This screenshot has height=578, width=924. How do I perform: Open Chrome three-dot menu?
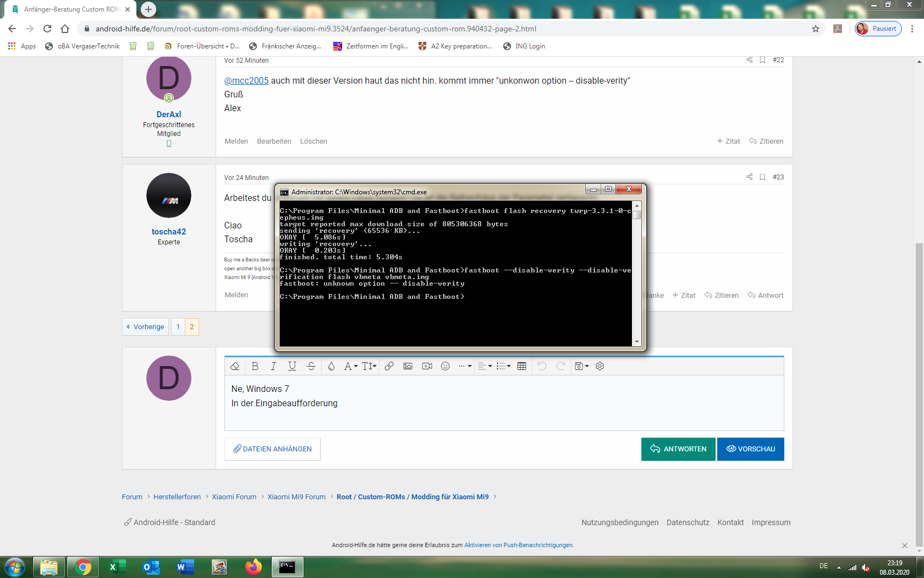[x=912, y=29]
